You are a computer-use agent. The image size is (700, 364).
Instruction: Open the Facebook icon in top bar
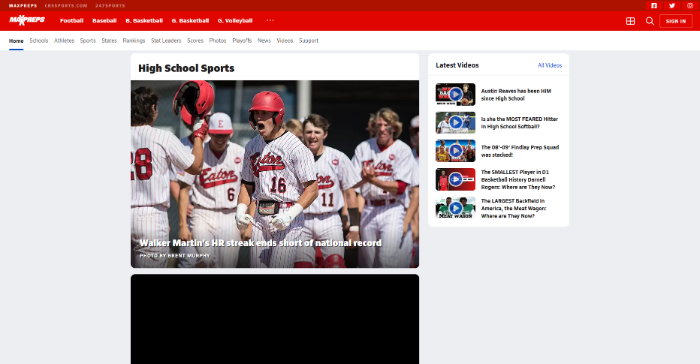(x=654, y=5)
